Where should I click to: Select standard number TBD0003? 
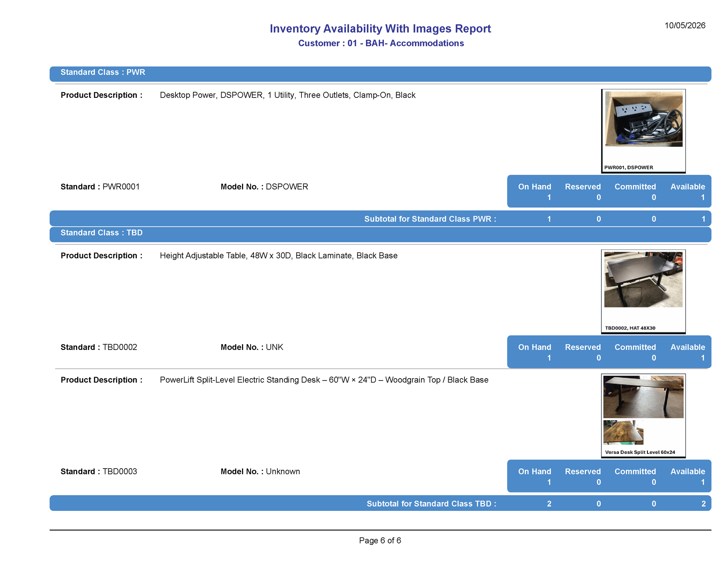[x=120, y=471]
